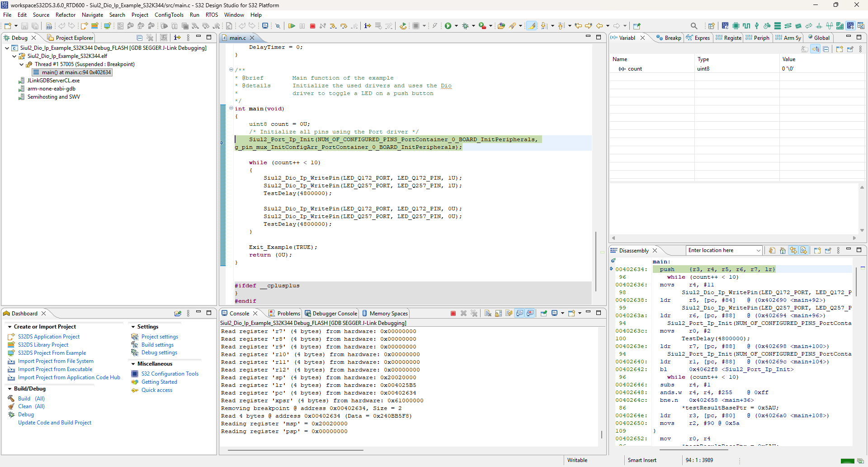Click main.c editor vertical scrollbar

(x=596, y=262)
